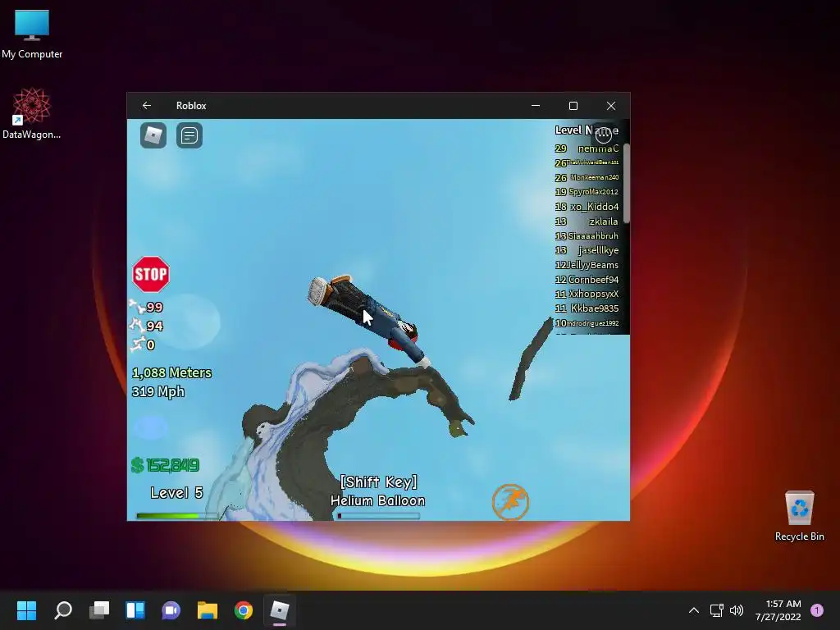Open the Recycle Bin desktop icon

point(799,516)
